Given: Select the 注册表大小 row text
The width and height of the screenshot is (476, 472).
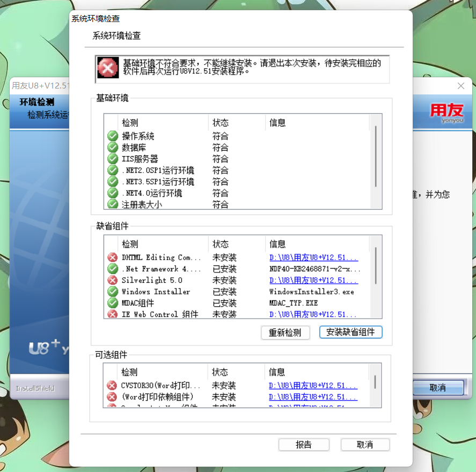Looking at the screenshot, I should tap(142, 204).
